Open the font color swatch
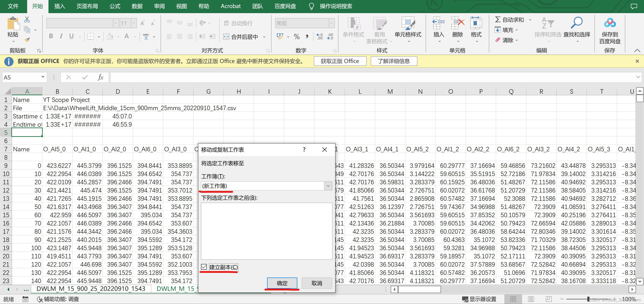Screen dimensions: 644x304 point(127,36)
